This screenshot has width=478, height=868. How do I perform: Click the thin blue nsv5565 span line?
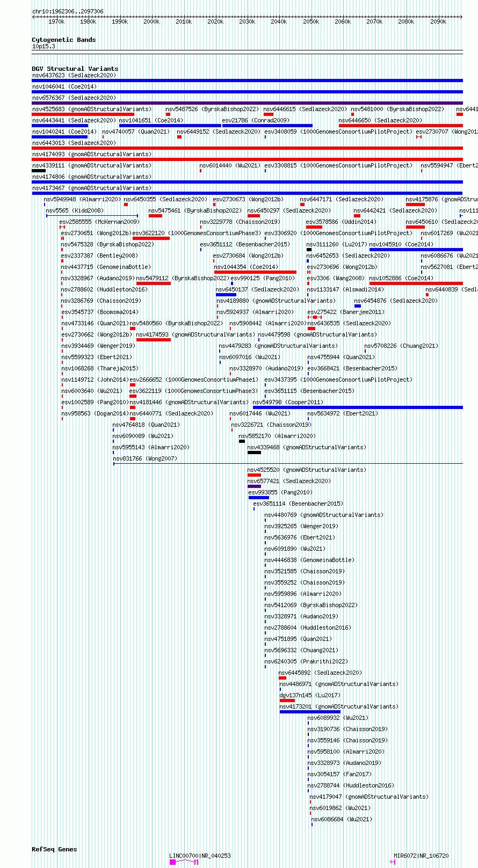coord(92,216)
